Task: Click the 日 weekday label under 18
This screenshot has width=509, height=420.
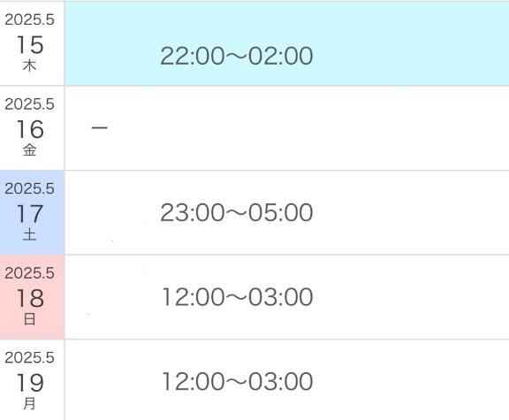Action: pyautogui.click(x=29, y=319)
